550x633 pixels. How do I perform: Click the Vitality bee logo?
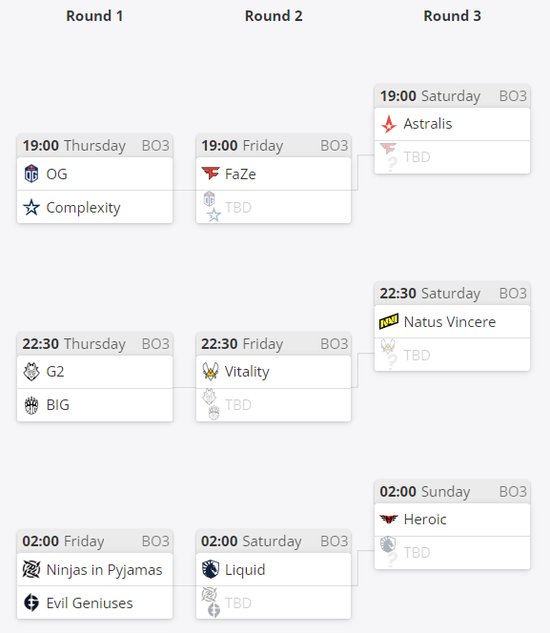pyautogui.click(x=210, y=371)
